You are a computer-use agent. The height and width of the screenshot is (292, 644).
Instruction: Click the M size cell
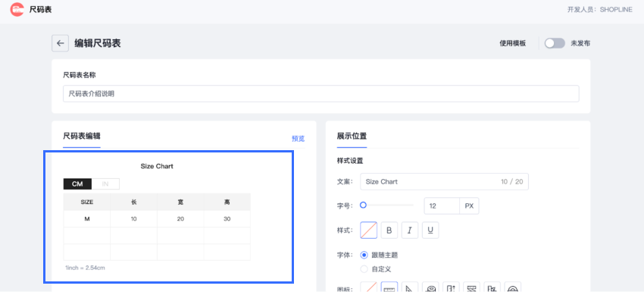click(87, 218)
